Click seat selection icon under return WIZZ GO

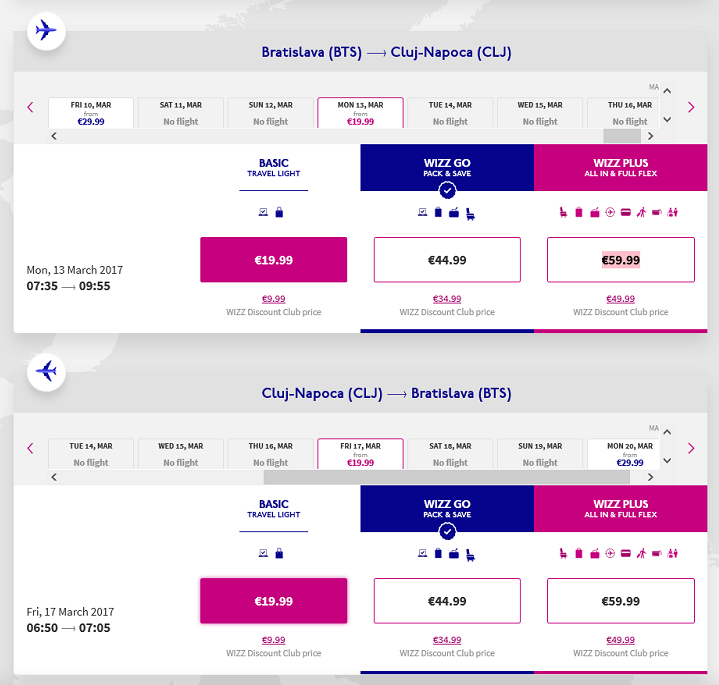[x=470, y=555]
